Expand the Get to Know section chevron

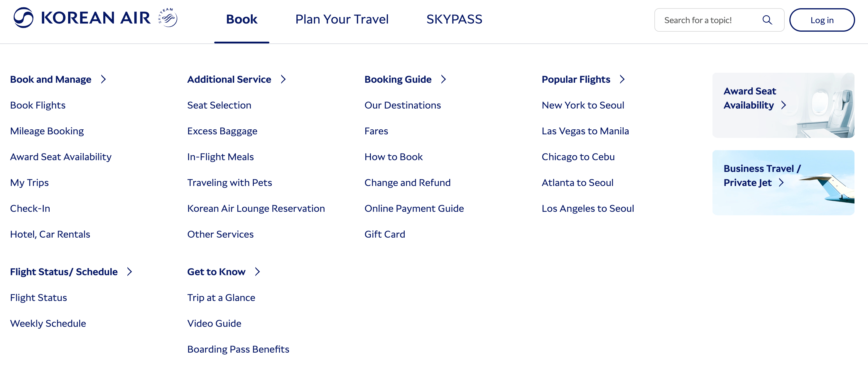[x=258, y=272]
